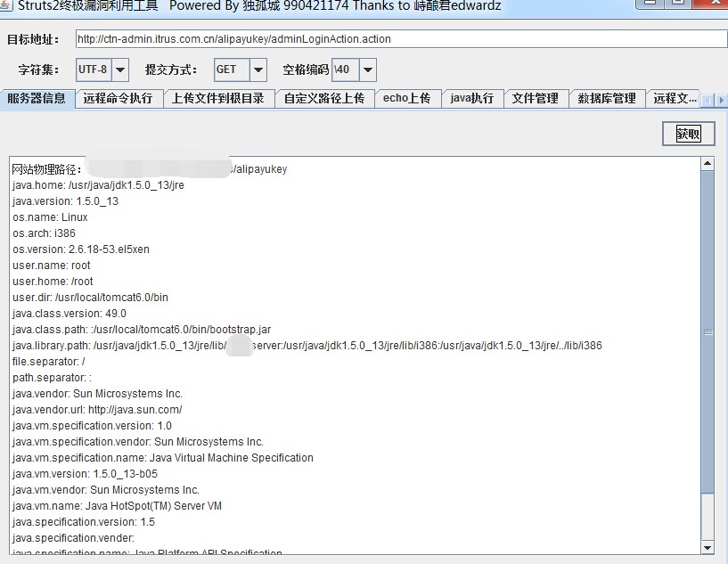Click the 'os.version: 2.6.18-53.el5xen' line
Screen dimensions: 728x564
click(81, 249)
